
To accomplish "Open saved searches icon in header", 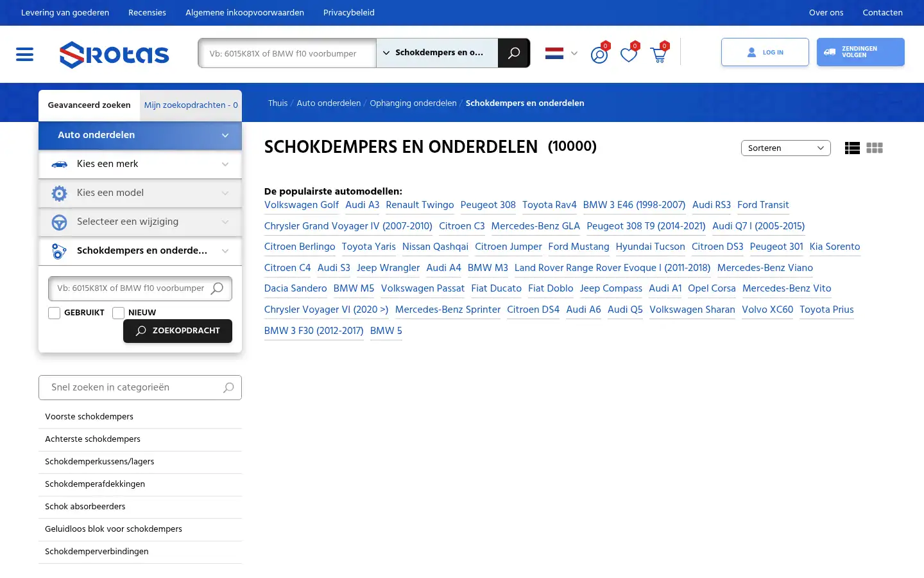I will click(x=599, y=55).
